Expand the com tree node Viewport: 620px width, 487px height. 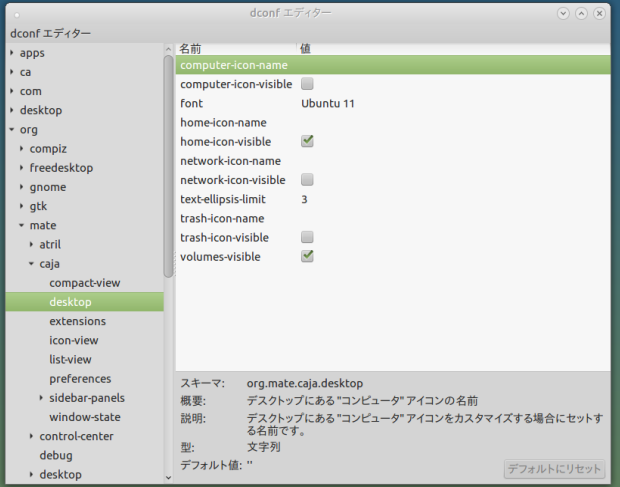tap(12, 91)
